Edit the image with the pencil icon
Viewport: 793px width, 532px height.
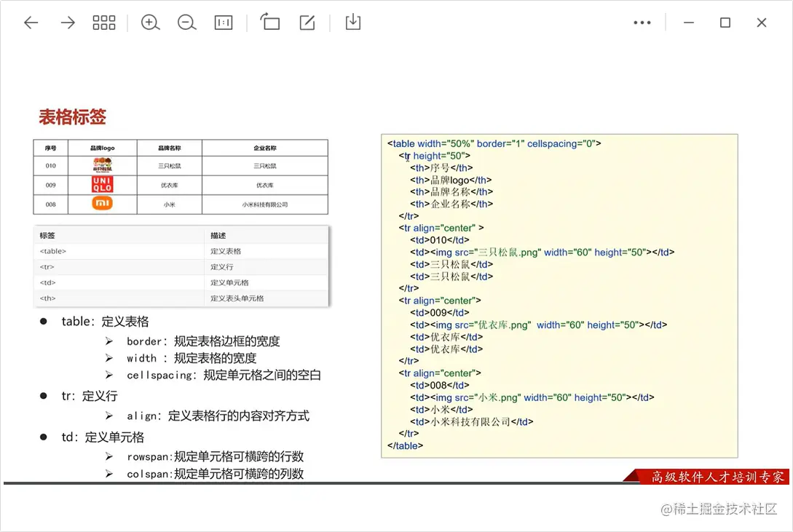tap(307, 23)
